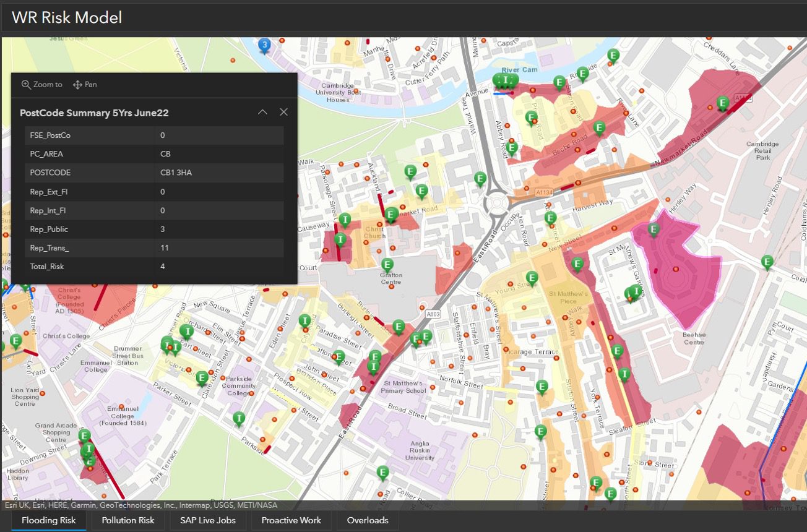Click green E marker near Cambridge Retail Park

(x=722, y=103)
